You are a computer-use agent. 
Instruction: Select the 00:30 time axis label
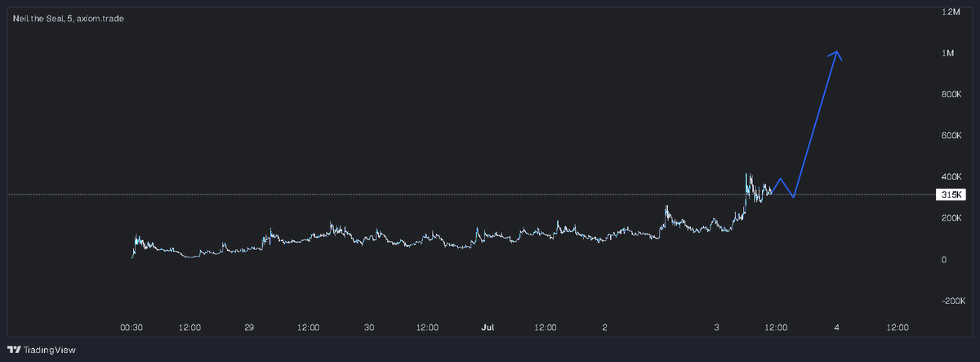pos(131,327)
